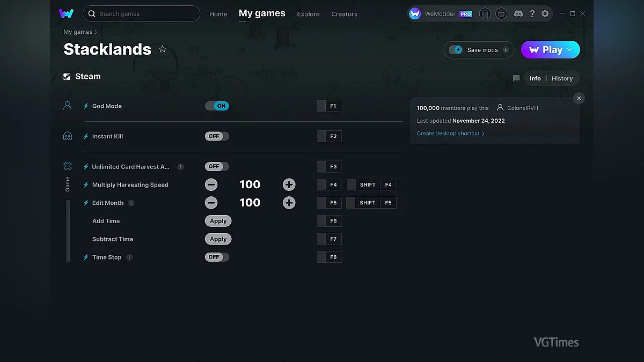Click the Search games field

(x=142, y=13)
